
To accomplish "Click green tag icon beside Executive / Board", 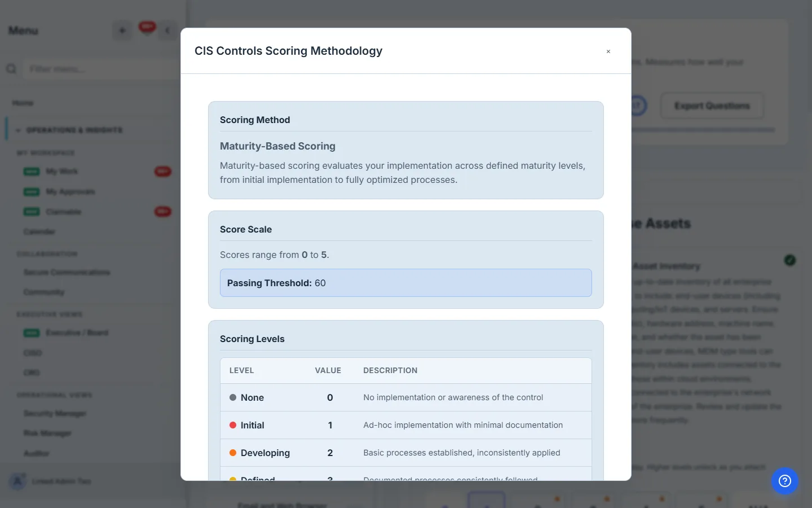I will click(32, 332).
